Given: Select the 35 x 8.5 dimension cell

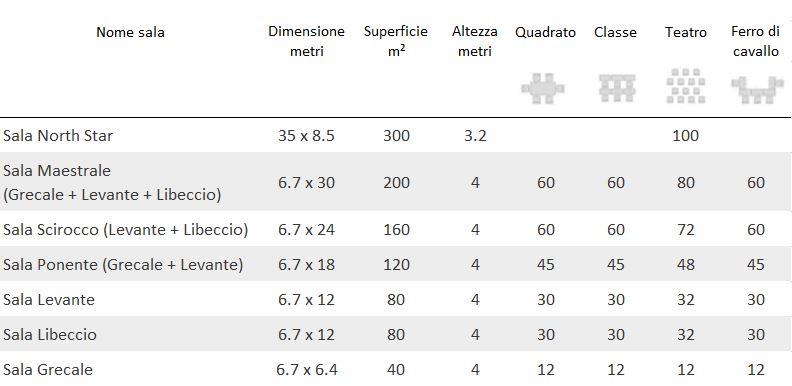Looking at the screenshot, I should [306, 135].
